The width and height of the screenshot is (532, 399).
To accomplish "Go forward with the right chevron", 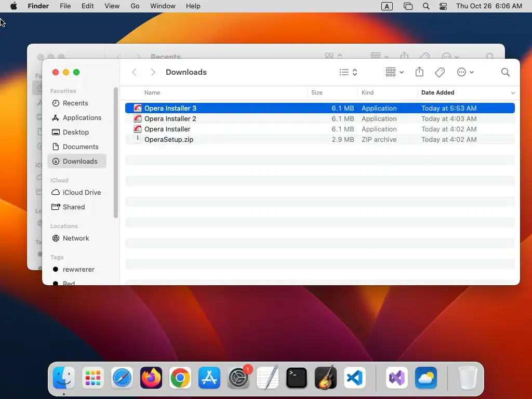I will click(x=153, y=72).
